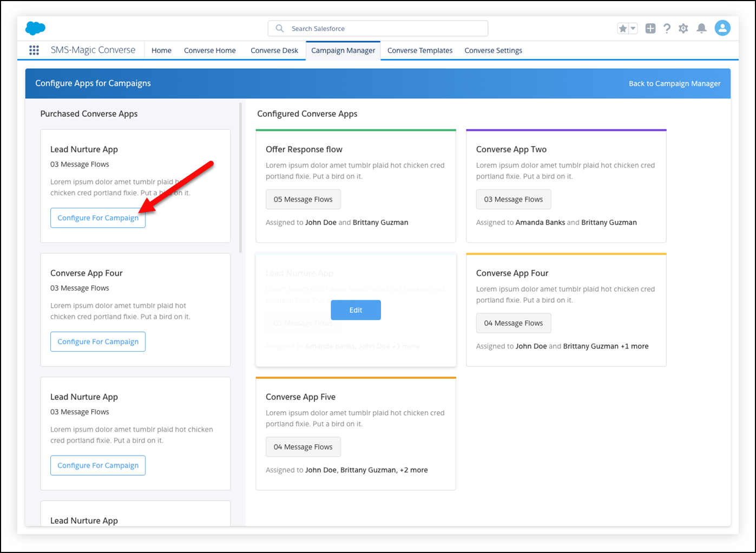
Task: Configure first Lead Nurture App for campaign
Action: 98,218
